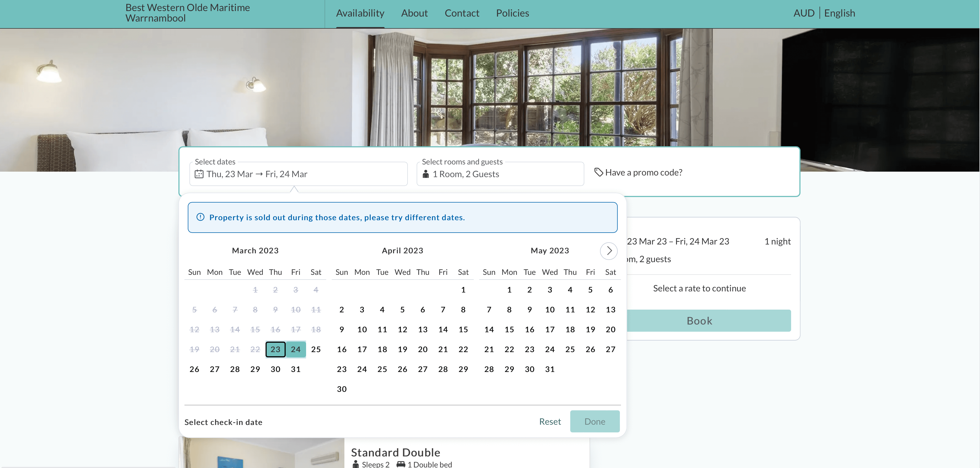Click the date picker calendar icon
Viewport: 980px width, 468px height.
click(198, 174)
